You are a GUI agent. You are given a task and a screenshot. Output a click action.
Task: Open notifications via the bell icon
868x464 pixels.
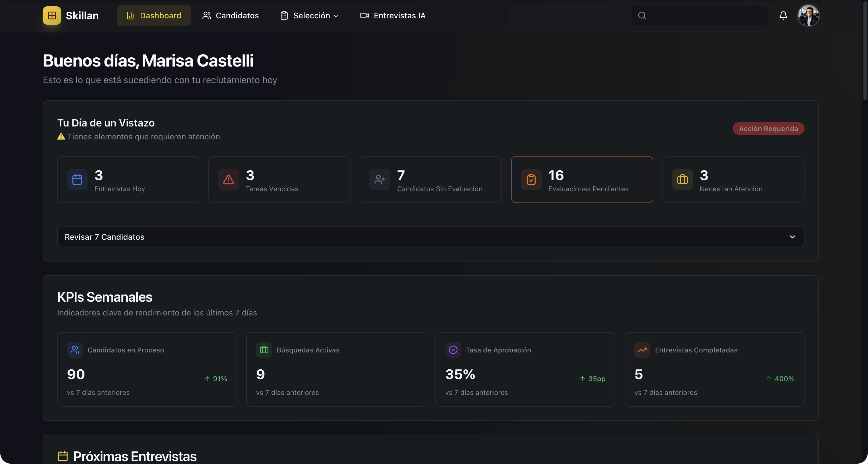click(783, 15)
